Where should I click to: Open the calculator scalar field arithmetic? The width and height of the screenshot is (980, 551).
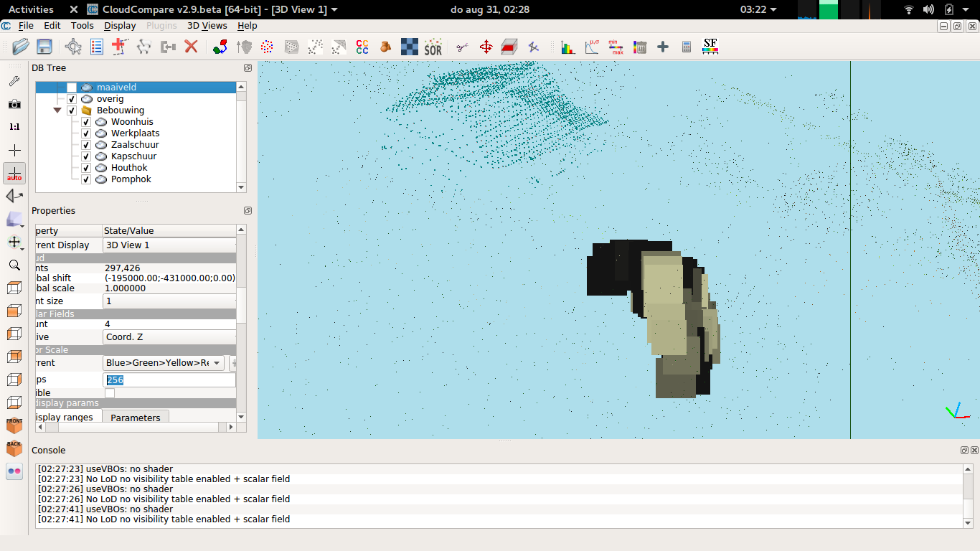pyautogui.click(x=687, y=47)
